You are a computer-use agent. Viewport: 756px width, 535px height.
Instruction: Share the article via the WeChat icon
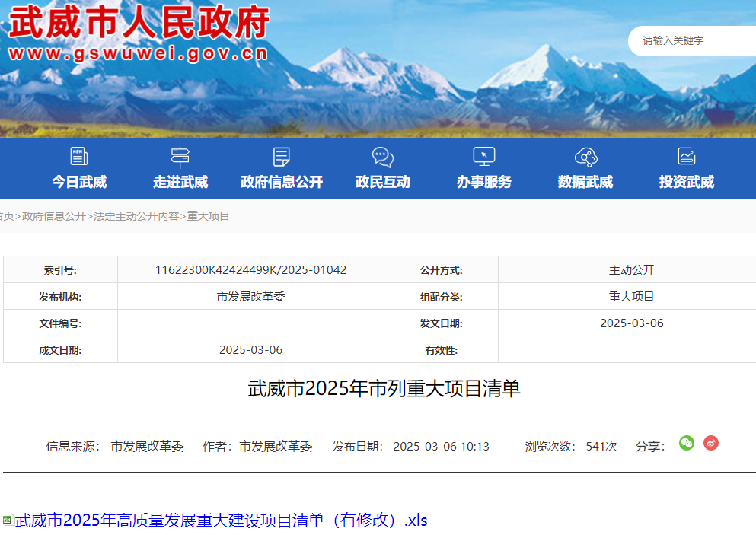pos(687,443)
